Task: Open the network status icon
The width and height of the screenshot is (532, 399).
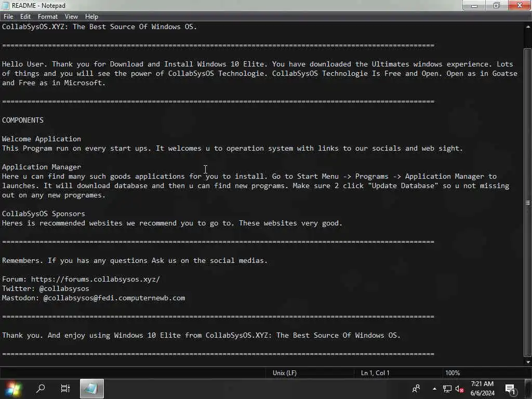Action: pos(447,389)
